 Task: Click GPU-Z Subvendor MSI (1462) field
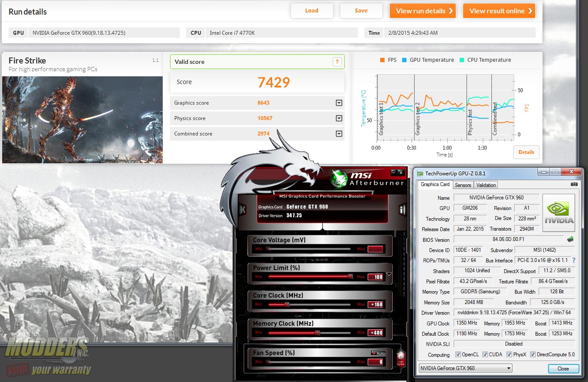(544, 250)
